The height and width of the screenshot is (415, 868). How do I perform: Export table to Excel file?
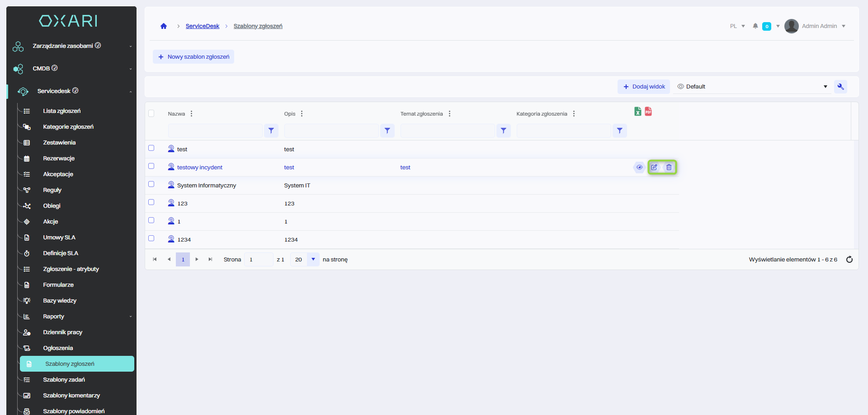pos(637,112)
